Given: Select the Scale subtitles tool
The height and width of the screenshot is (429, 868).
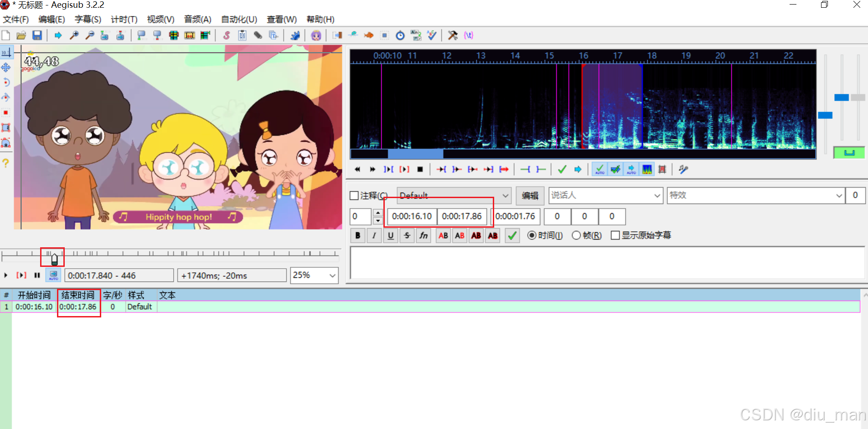Looking at the screenshot, I should (6, 112).
